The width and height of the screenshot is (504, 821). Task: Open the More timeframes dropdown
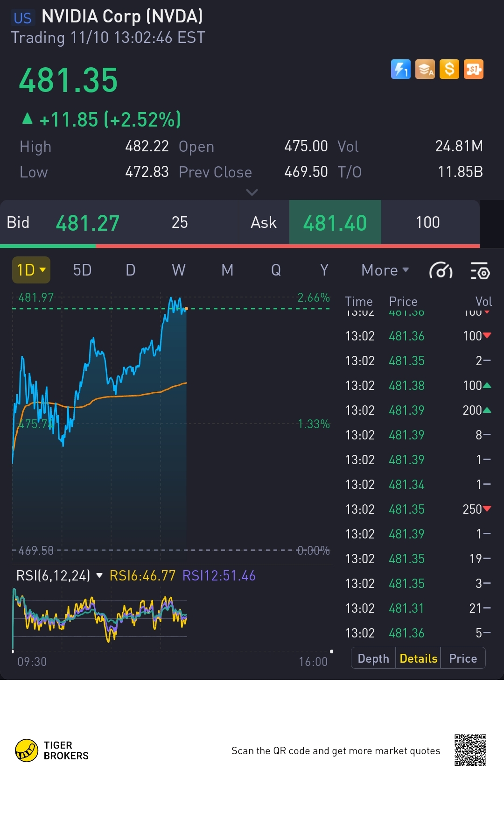pos(385,270)
